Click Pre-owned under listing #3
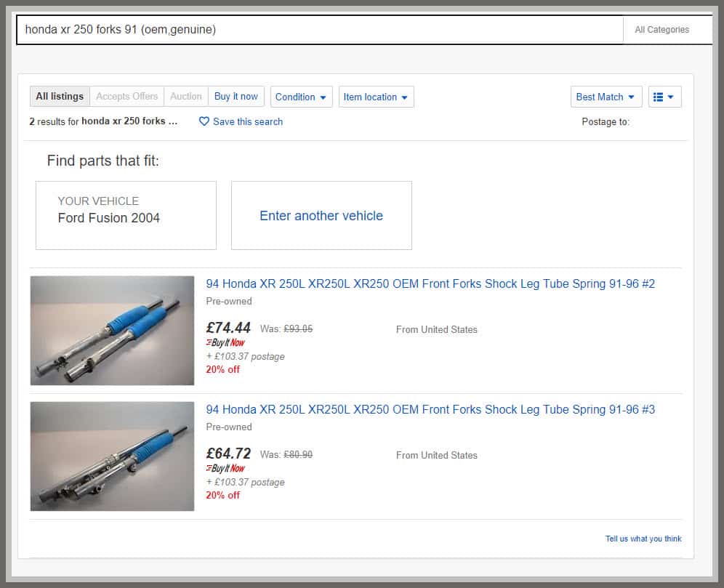The height and width of the screenshot is (588, 724). [229, 427]
